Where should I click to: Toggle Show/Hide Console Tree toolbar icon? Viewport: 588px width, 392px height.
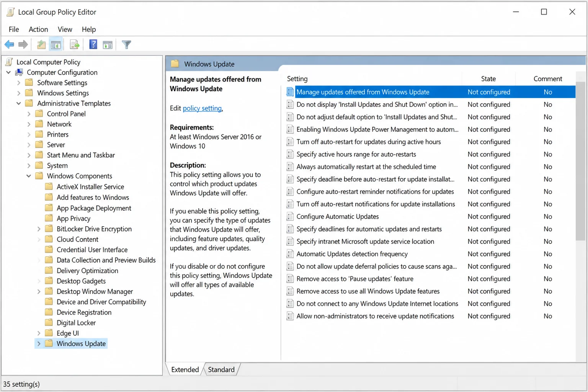[x=56, y=44]
